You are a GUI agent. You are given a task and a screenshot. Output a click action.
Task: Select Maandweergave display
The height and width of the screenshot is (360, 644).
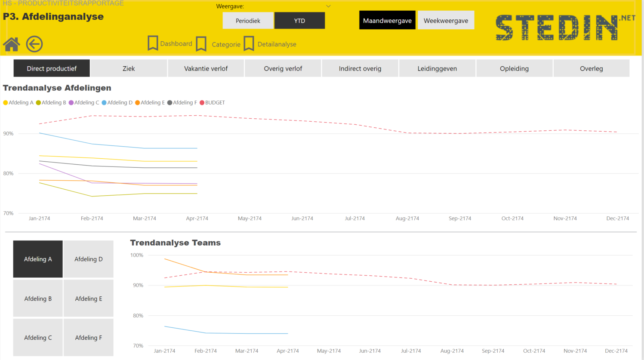[x=387, y=20]
